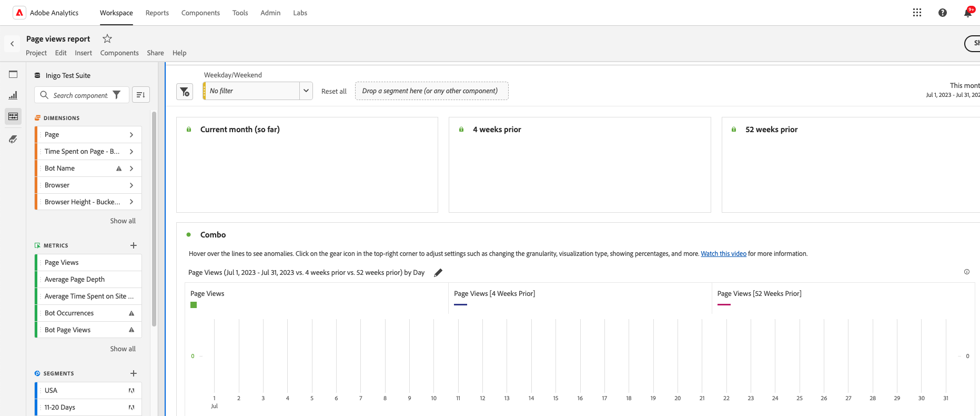Click the favorite star next to project title
This screenshot has width=980, height=416.
coord(107,38)
